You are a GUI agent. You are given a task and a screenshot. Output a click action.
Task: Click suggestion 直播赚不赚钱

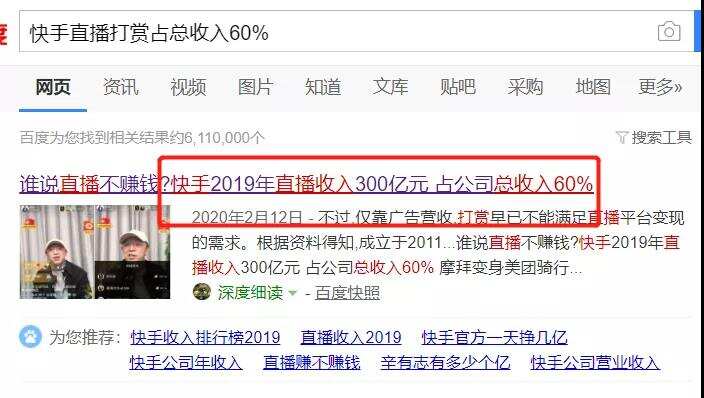tap(312, 363)
